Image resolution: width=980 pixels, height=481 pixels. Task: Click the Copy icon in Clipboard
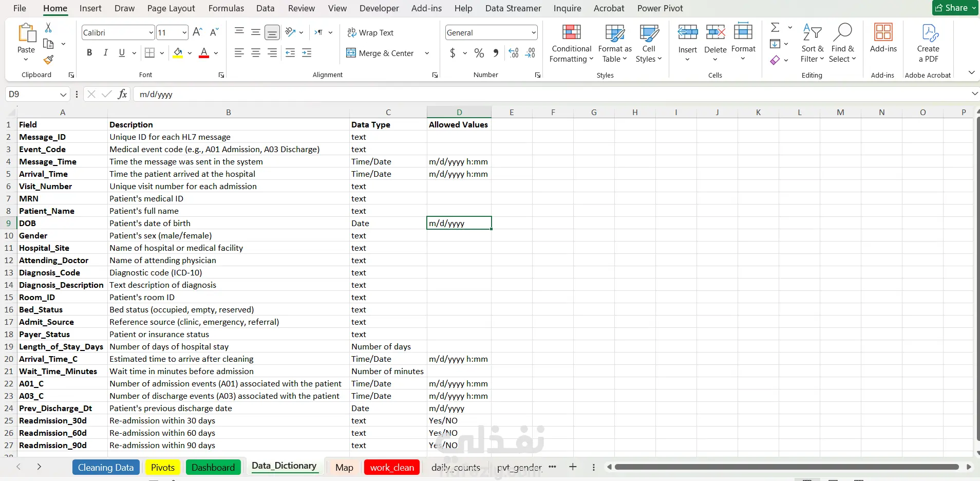click(48, 44)
